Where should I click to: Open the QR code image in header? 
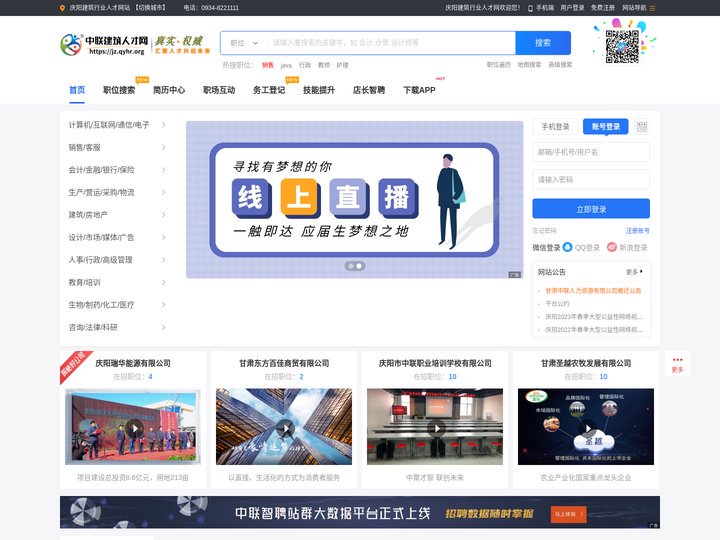pos(622,46)
